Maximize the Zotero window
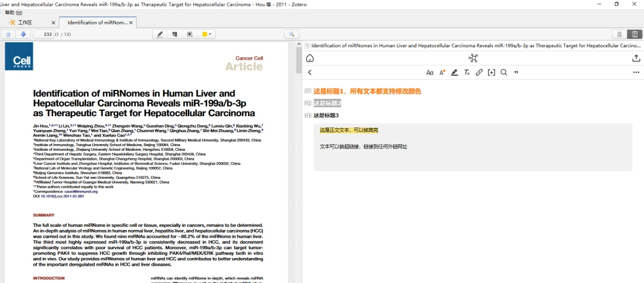Image resolution: width=644 pixels, height=283 pixels. click(x=617, y=4)
